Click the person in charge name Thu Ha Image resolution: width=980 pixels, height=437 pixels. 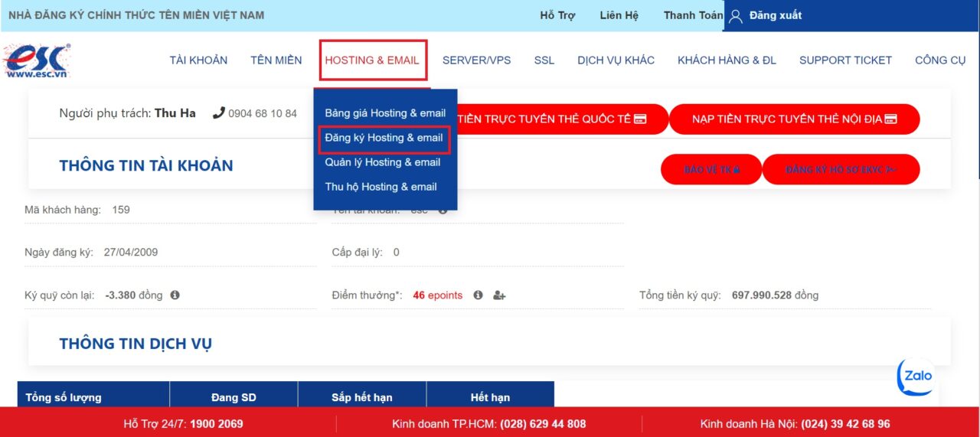click(x=175, y=113)
